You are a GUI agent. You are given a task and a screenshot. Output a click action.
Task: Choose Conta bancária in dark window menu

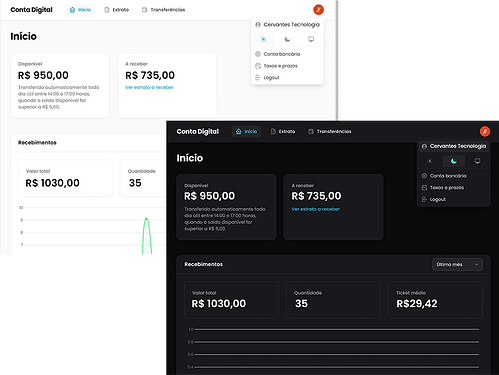(x=454, y=176)
